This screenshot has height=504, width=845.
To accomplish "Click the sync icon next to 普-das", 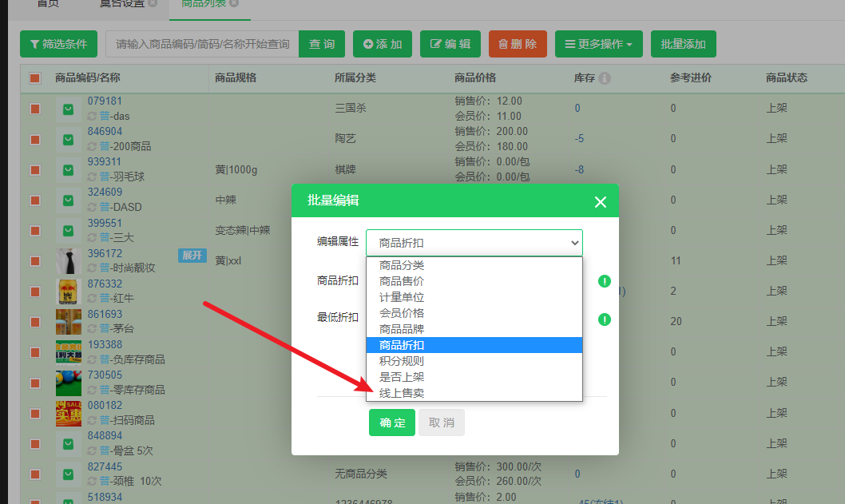I will click(92, 117).
